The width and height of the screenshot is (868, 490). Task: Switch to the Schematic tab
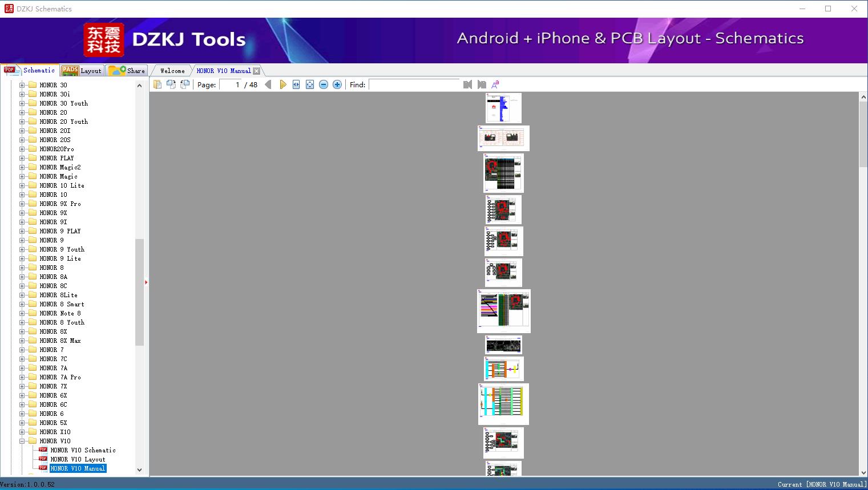(29, 70)
